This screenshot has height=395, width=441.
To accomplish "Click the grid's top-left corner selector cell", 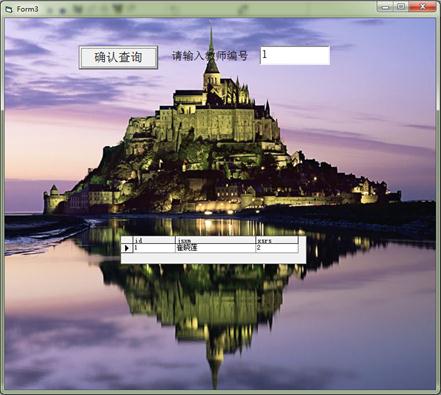I will (x=127, y=240).
